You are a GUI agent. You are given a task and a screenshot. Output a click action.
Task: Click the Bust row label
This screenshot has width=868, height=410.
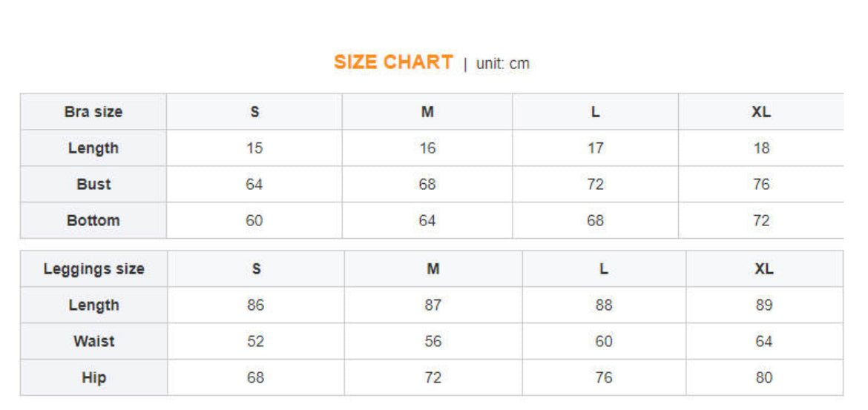click(x=93, y=184)
